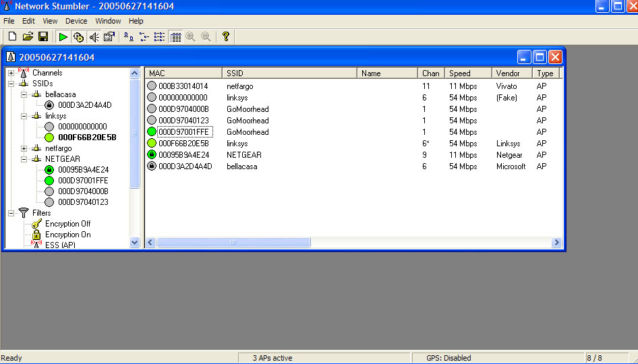Image resolution: width=638 pixels, height=364 pixels.
Task: Select 000F66B20E5B under linksys in tree
Action: click(87, 138)
